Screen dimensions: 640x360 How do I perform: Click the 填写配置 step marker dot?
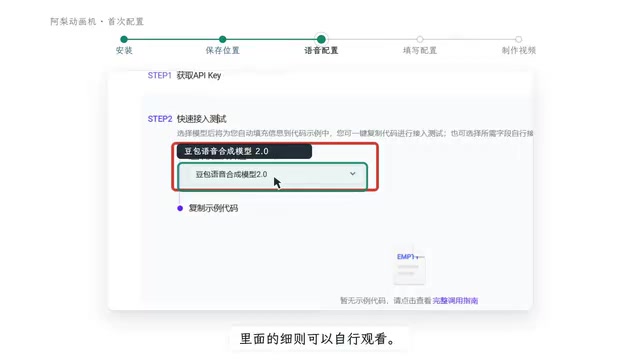420,39
